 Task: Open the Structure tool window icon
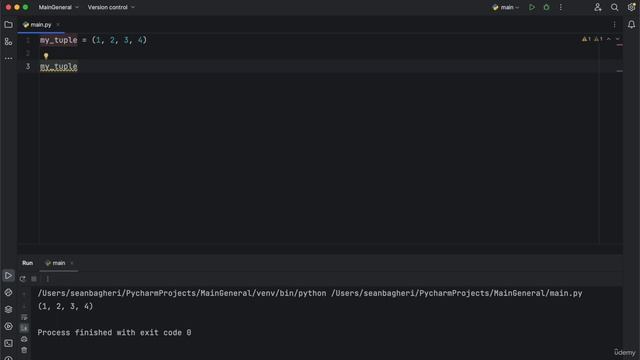pos(8,42)
